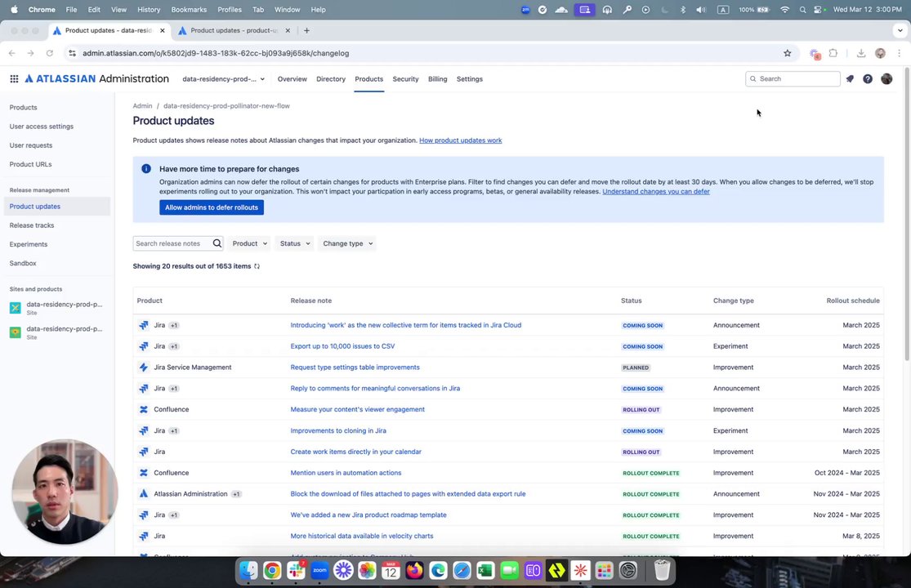Click the info icon in the banner
Screen dimensions: 911x588
(146, 169)
